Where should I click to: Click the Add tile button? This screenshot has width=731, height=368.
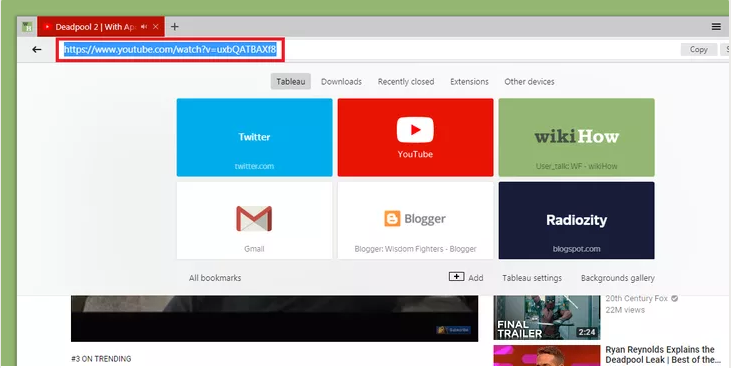pos(466,278)
